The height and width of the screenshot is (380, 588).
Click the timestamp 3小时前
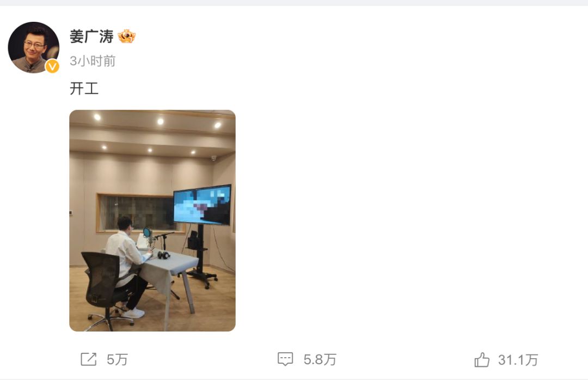pos(93,61)
